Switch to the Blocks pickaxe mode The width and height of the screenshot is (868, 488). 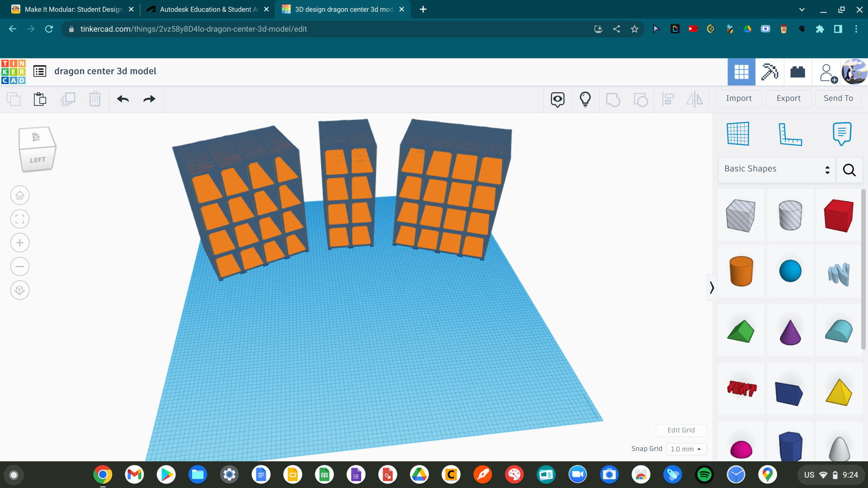tap(769, 72)
